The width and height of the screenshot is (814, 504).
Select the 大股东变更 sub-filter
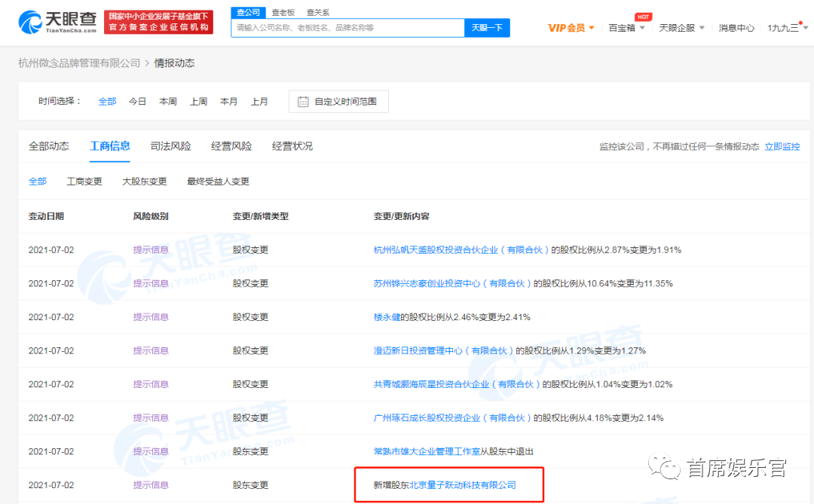(x=144, y=182)
